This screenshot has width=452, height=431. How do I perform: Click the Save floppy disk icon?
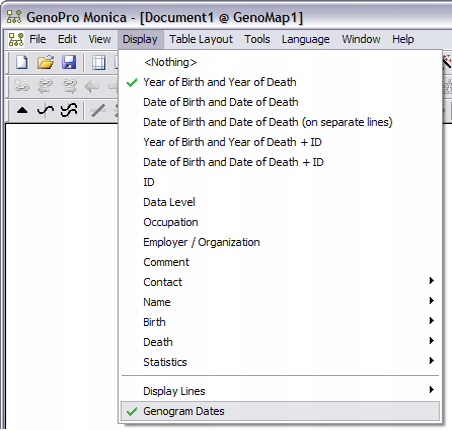69,62
